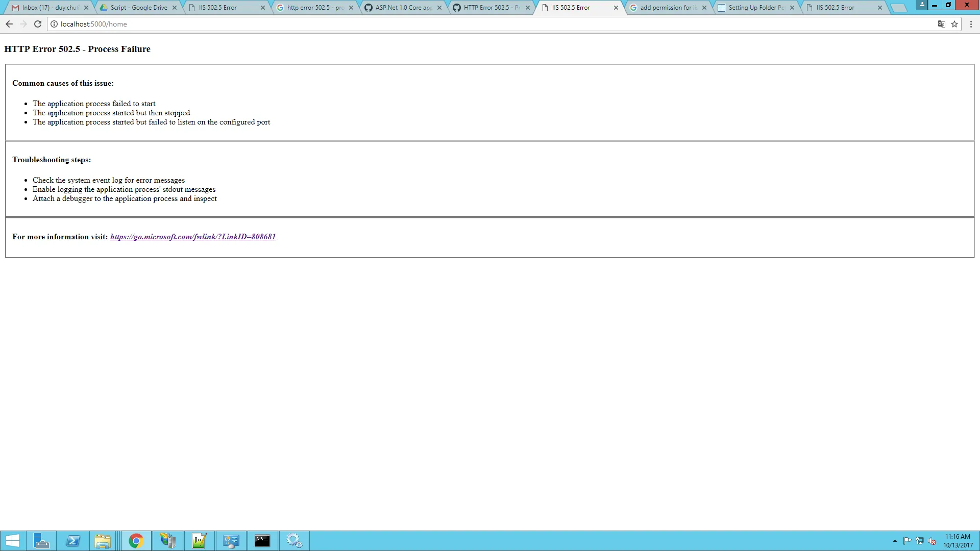Image resolution: width=980 pixels, height=551 pixels.
Task: Close the 'http error 502.5' search tab
Action: 351,8
